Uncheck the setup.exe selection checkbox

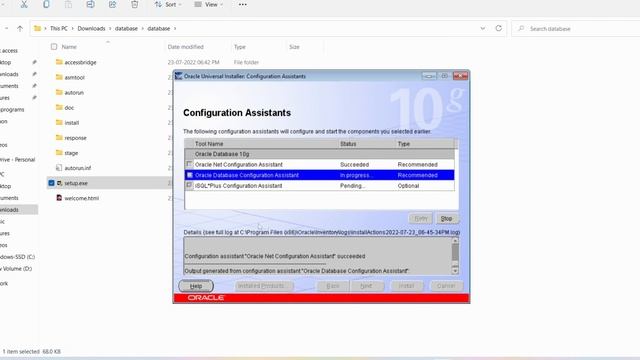[51, 183]
